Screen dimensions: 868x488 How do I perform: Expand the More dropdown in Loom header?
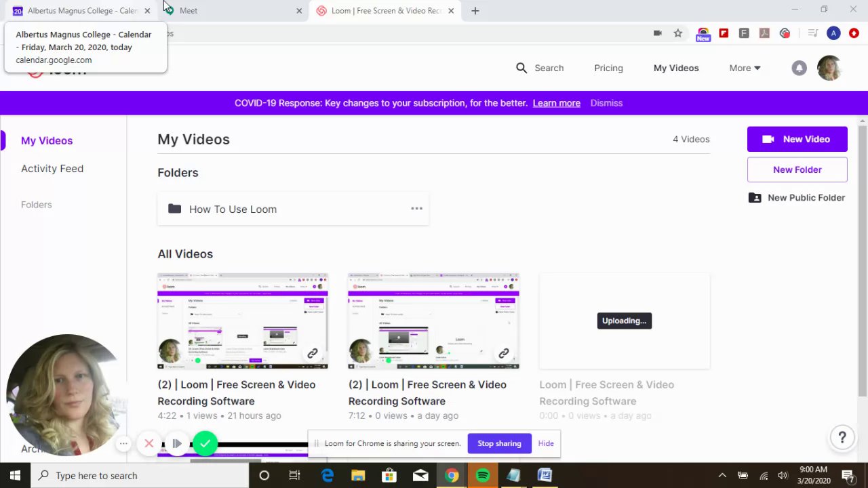(745, 68)
